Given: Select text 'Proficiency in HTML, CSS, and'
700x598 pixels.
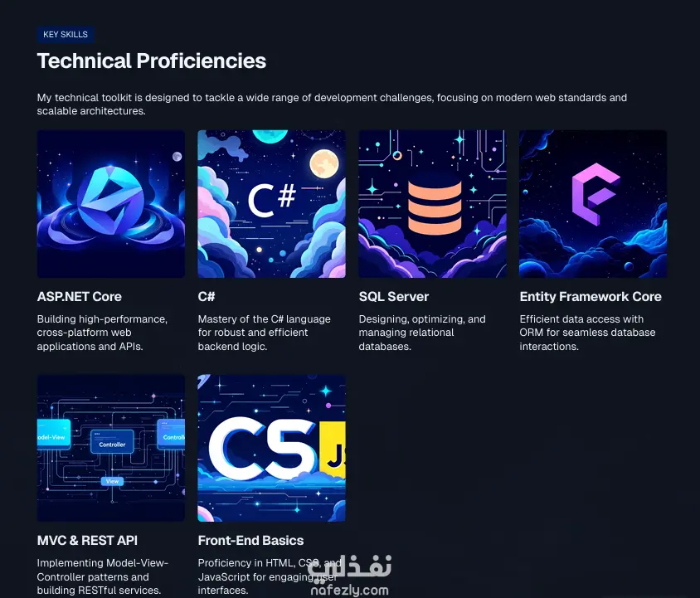Looking at the screenshot, I should 270,562.
